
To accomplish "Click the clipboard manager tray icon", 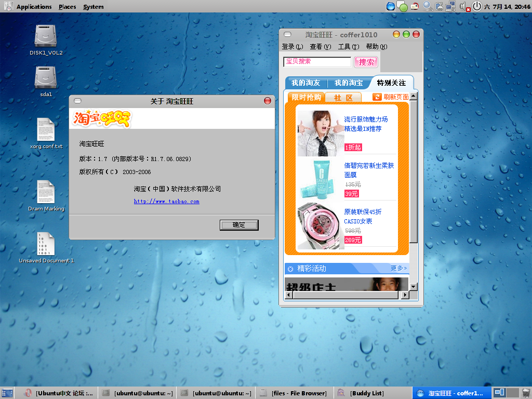I will pyautogui.click(x=439, y=6).
